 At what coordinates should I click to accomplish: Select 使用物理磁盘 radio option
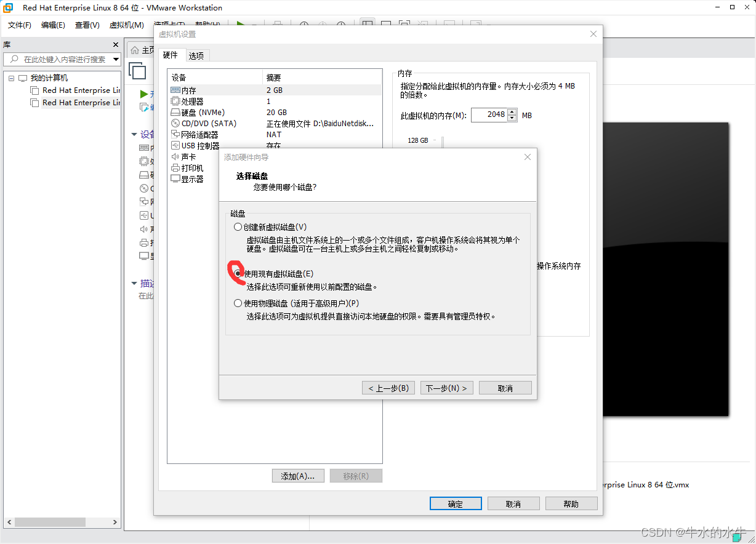tap(238, 303)
